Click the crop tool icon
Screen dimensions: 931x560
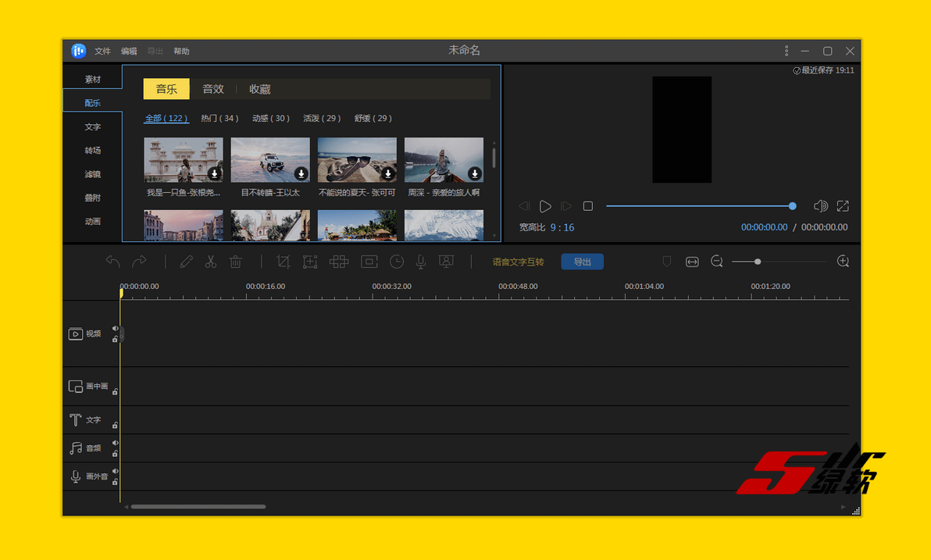[x=284, y=262]
